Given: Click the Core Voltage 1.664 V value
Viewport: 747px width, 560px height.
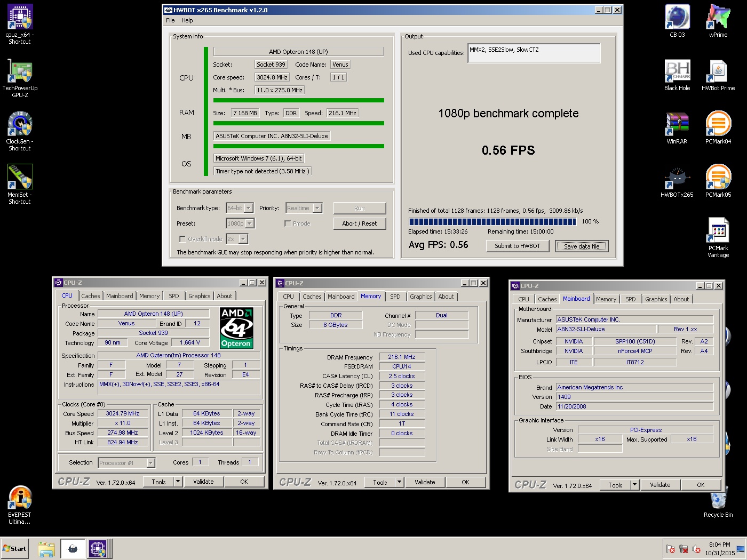Looking at the screenshot, I should [x=190, y=342].
